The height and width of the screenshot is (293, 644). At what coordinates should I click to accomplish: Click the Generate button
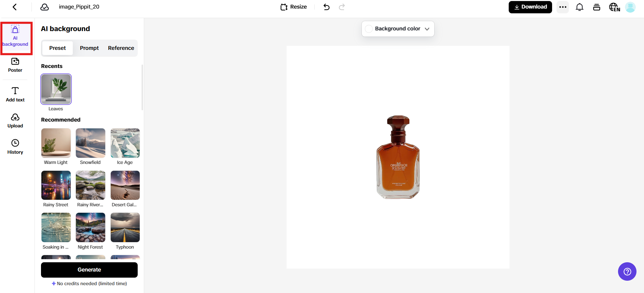[89, 270]
